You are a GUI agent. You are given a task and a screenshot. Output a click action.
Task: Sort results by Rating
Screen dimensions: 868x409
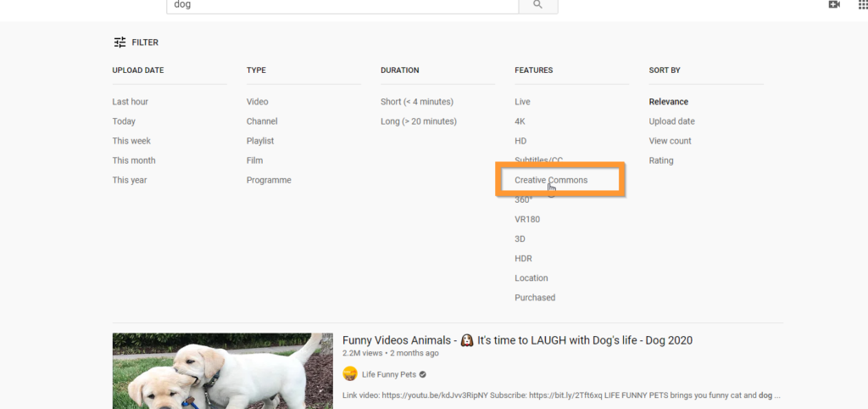click(x=661, y=160)
